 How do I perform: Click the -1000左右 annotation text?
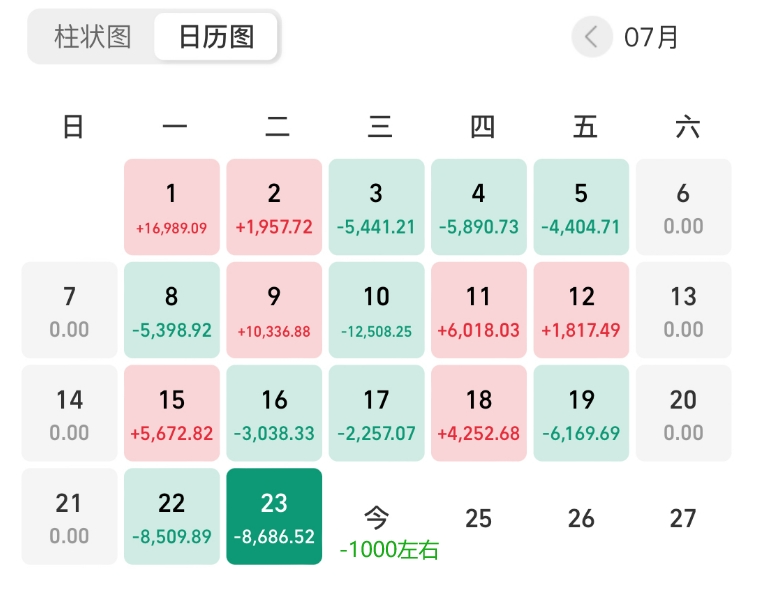coord(389,550)
